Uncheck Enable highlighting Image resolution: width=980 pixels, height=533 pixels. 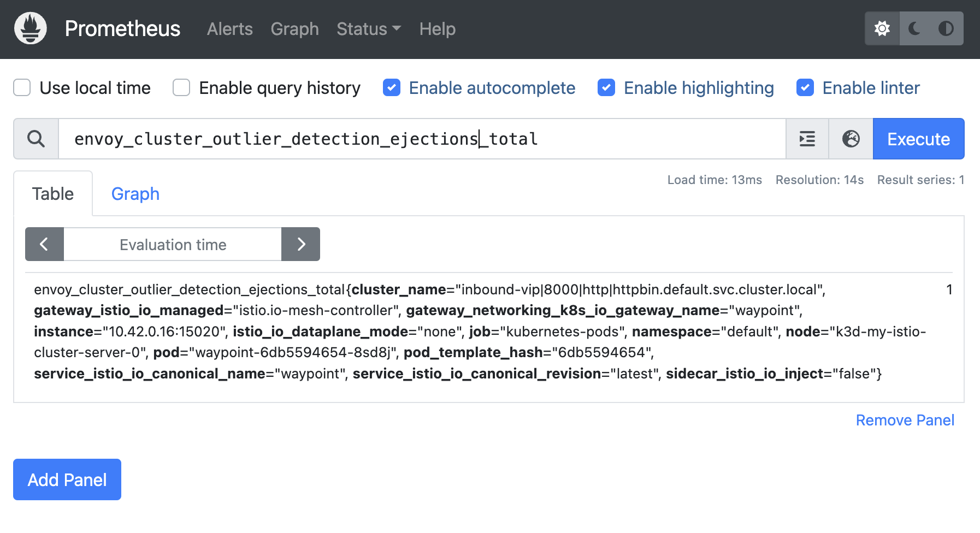606,87
